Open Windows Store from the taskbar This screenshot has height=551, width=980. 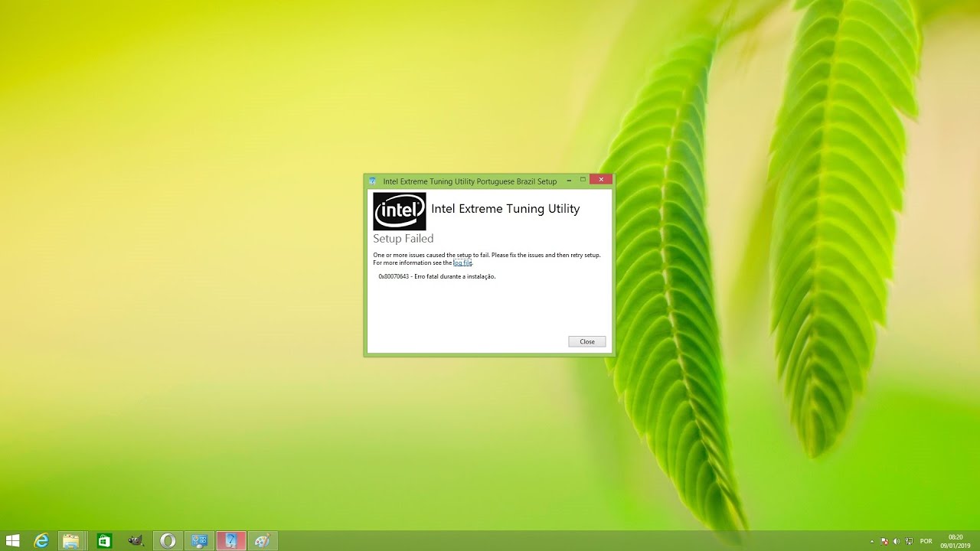point(103,541)
